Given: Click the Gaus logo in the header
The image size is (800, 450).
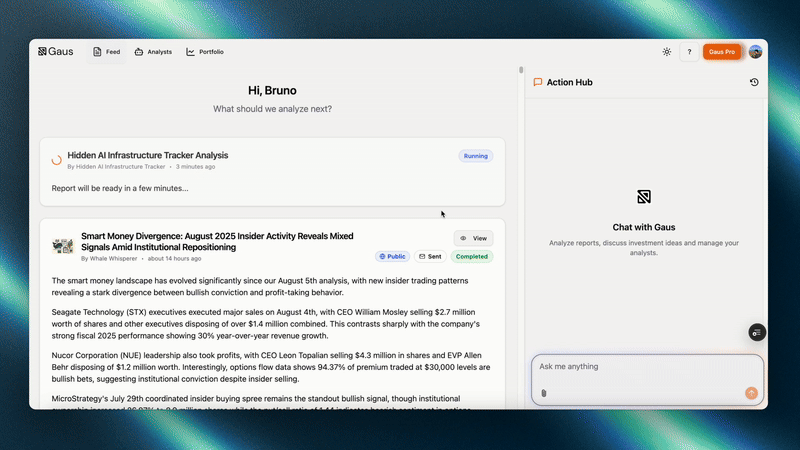Looking at the screenshot, I should tap(55, 52).
